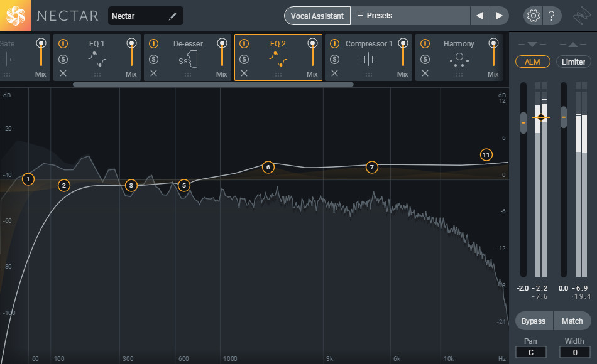Solo the Compressor 1 module

334,60
